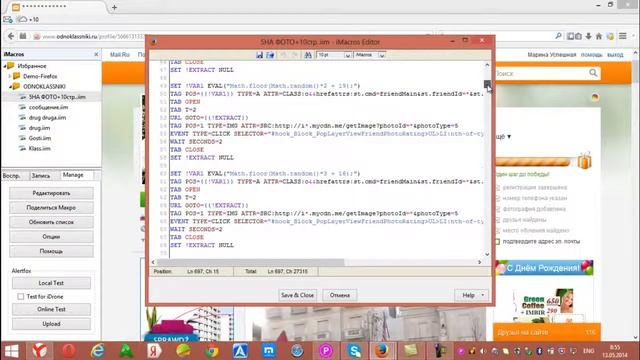Click the Redo icon in editor toolbar
Screen dimensions: 640x360
click(x=294, y=55)
